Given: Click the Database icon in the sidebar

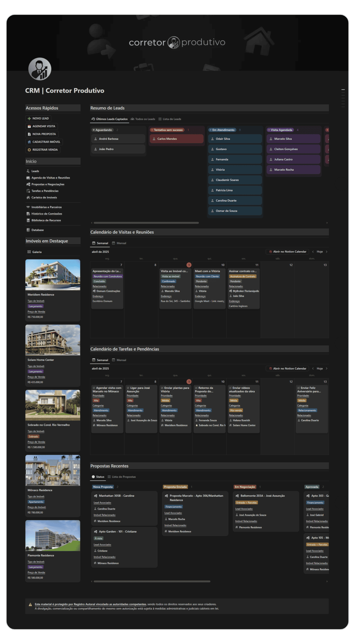Looking at the screenshot, I should pyautogui.click(x=28, y=230).
